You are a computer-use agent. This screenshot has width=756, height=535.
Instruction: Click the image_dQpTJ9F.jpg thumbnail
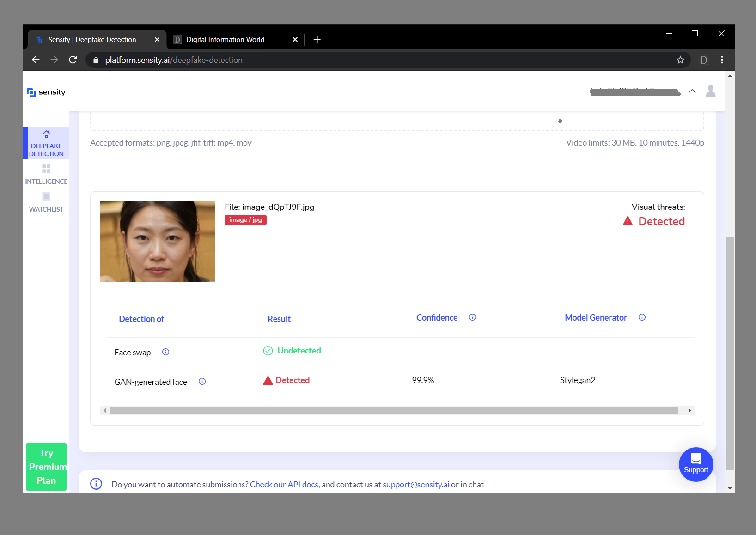tap(157, 241)
